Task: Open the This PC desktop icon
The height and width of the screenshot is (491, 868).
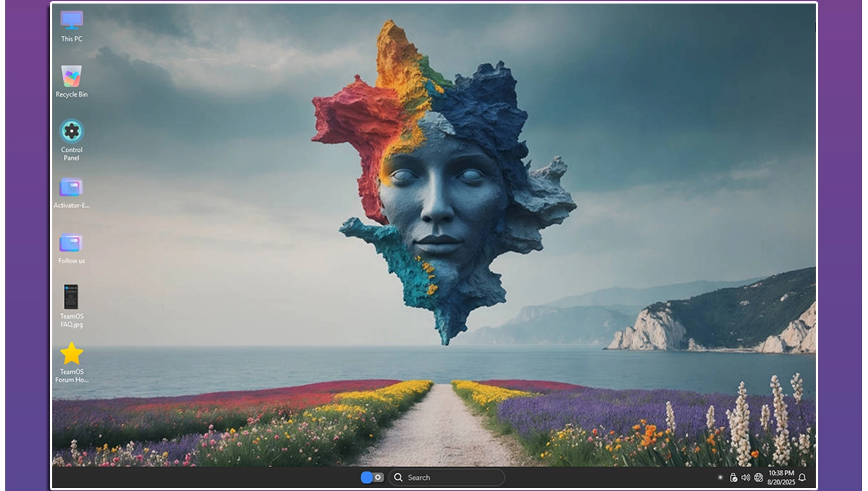Action: 71,21
